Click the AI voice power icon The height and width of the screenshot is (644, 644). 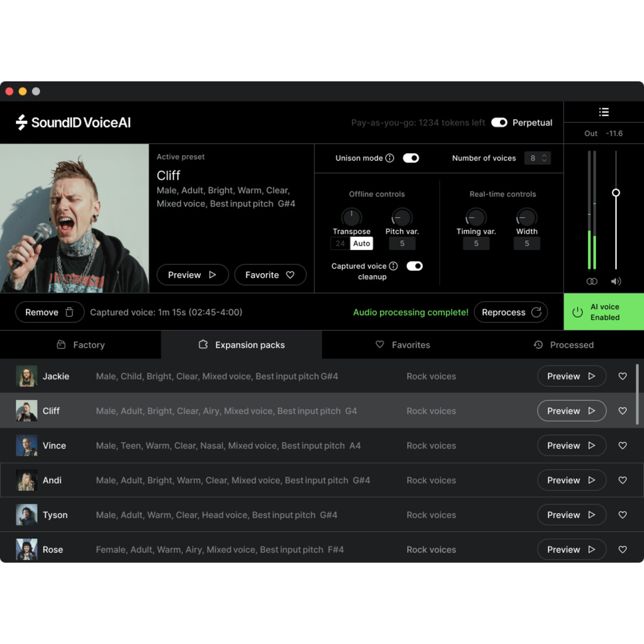(x=577, y=312)
